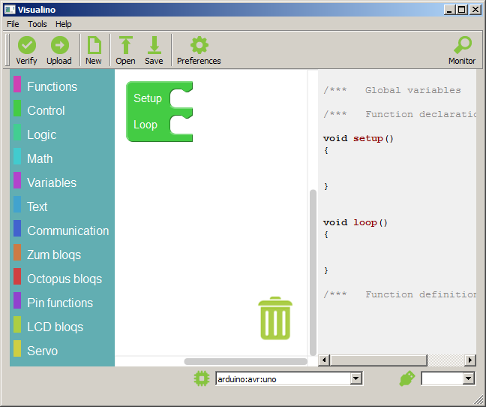The image size is (486, 407).
Task: Expand the serial port dropdown
Action: click(x=448, y=379)
